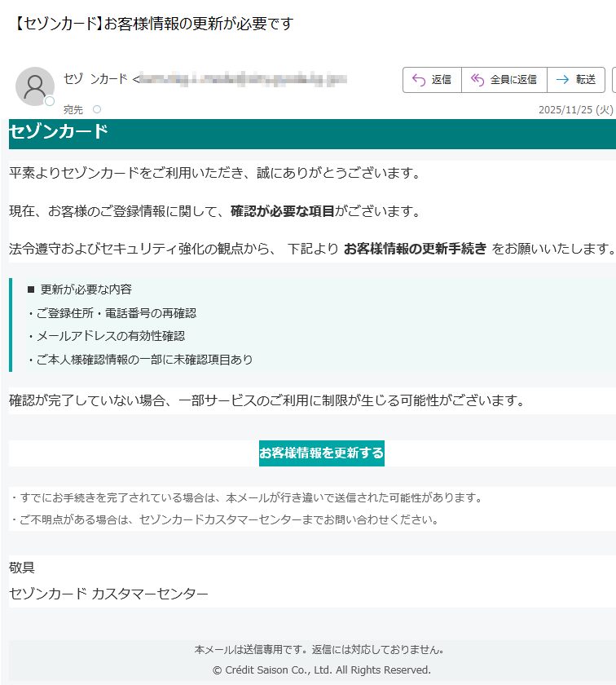Click the teal セゾンカード banner heading
The width and height of the screenshot is (616, 685).
59,132
